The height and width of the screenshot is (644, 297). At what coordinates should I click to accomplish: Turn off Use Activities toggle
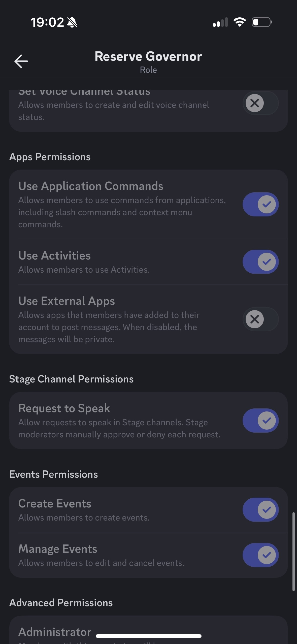(x=260, y=262)
